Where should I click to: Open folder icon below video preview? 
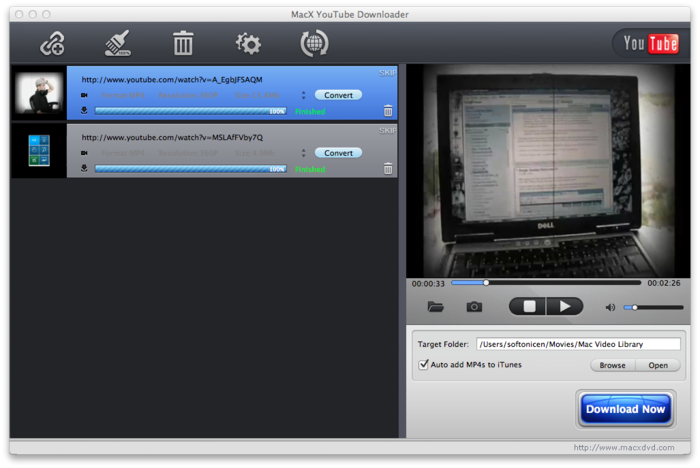436,307
